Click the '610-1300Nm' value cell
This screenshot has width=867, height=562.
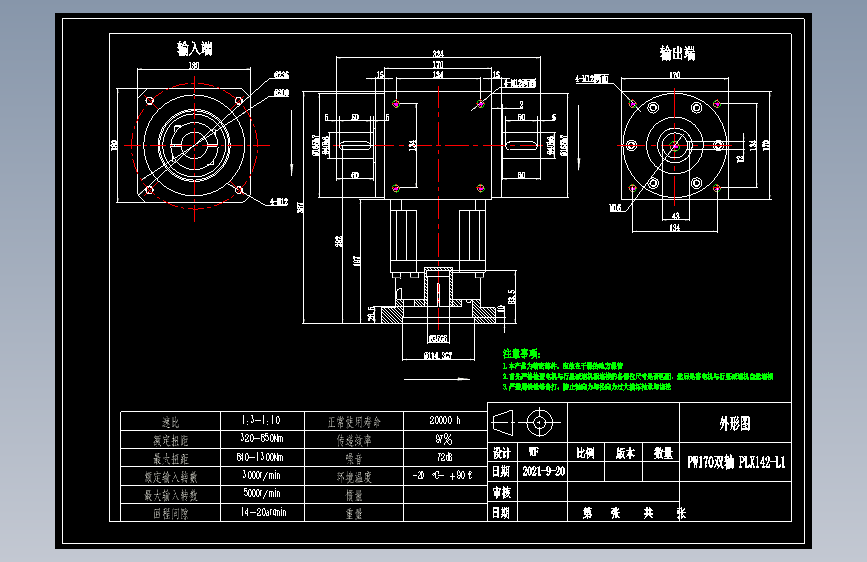click(260, 457)
